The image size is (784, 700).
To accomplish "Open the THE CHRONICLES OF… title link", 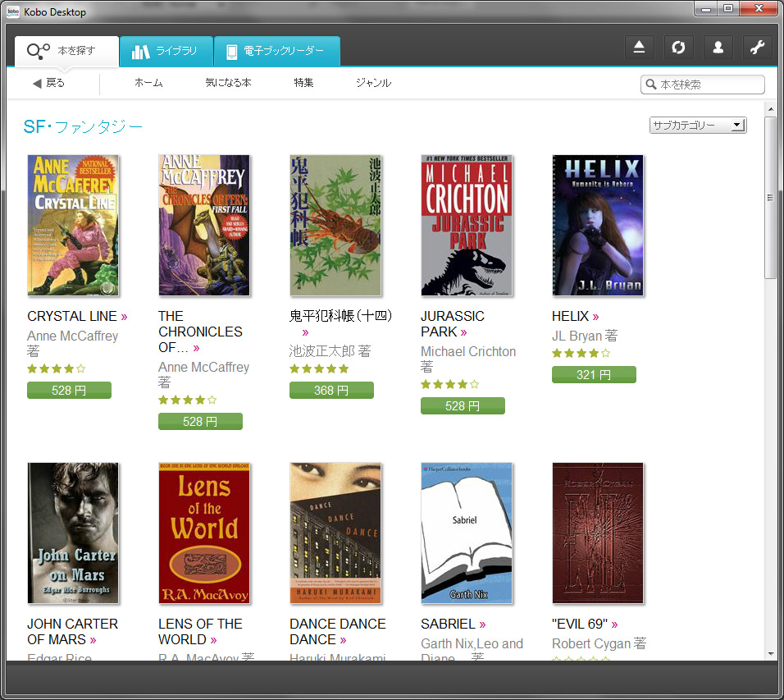I will click(x=200, y=332).
